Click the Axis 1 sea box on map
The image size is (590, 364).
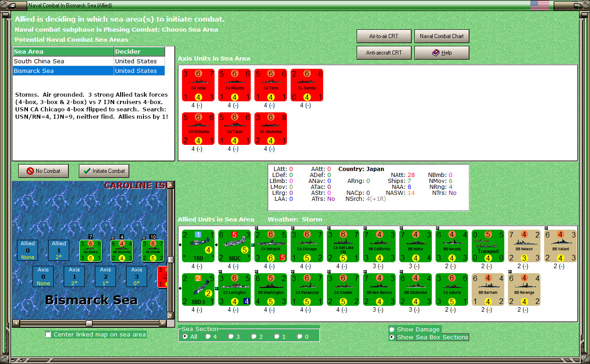tap(74, 276)
